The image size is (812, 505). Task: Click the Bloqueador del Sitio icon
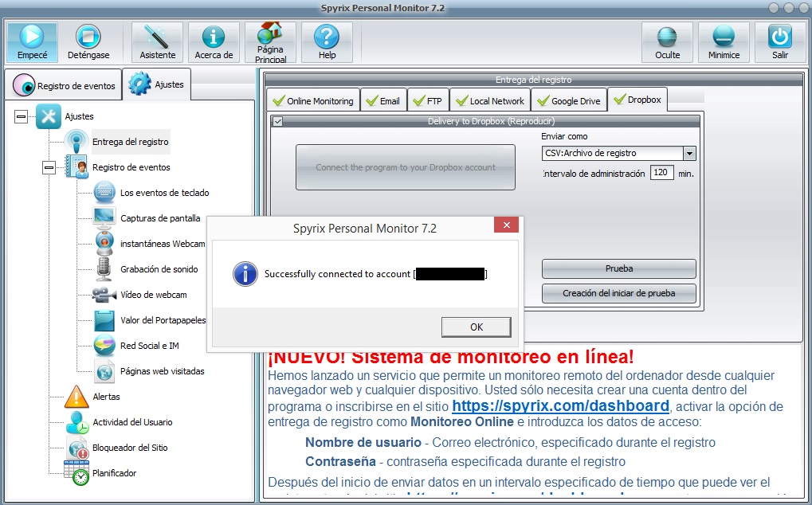77,448
